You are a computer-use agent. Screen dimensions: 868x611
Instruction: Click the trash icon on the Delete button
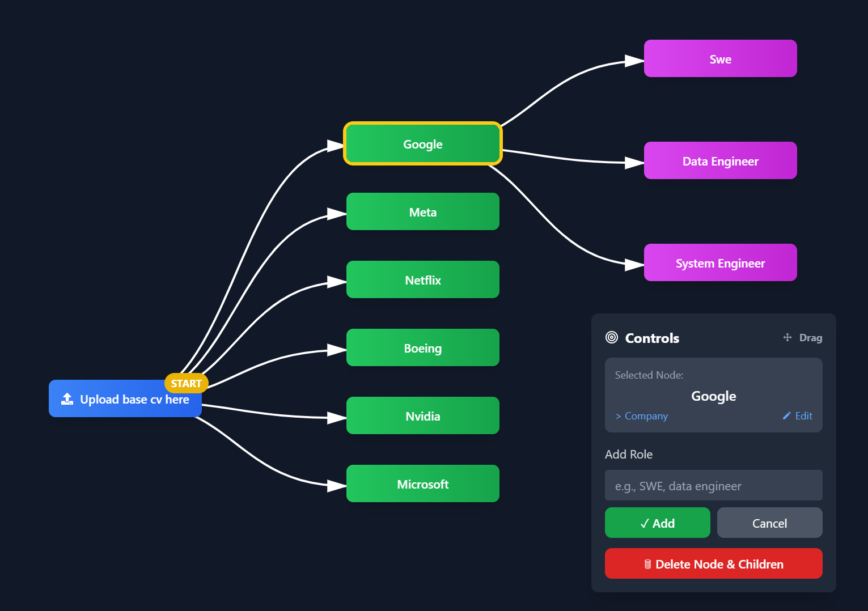pyautogui.click(x=647, y=564)
